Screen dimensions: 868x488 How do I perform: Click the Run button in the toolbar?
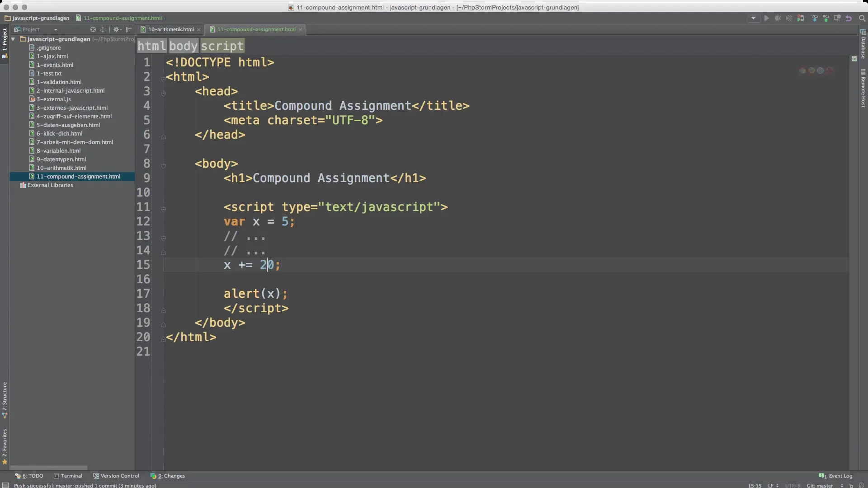pyautogui.click(x=766, y=19)
